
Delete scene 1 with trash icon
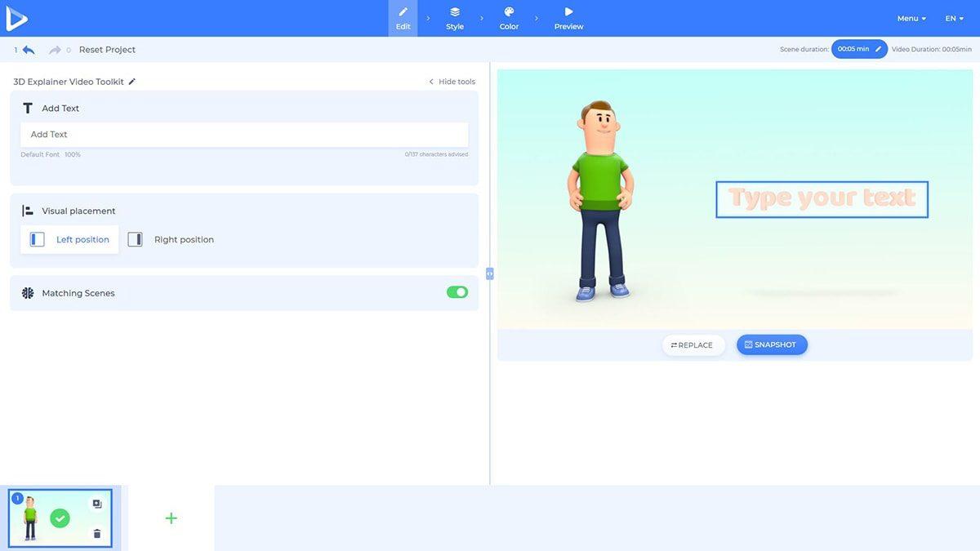pos(97,533)
